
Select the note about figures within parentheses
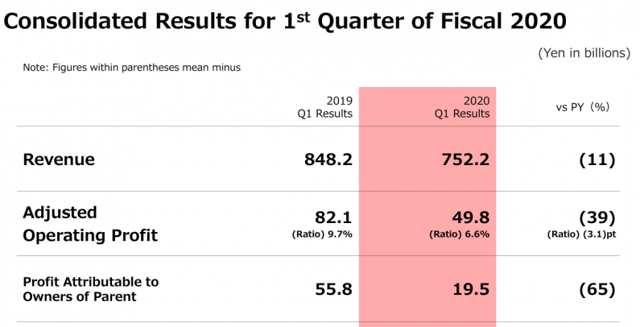pos(132,68)
